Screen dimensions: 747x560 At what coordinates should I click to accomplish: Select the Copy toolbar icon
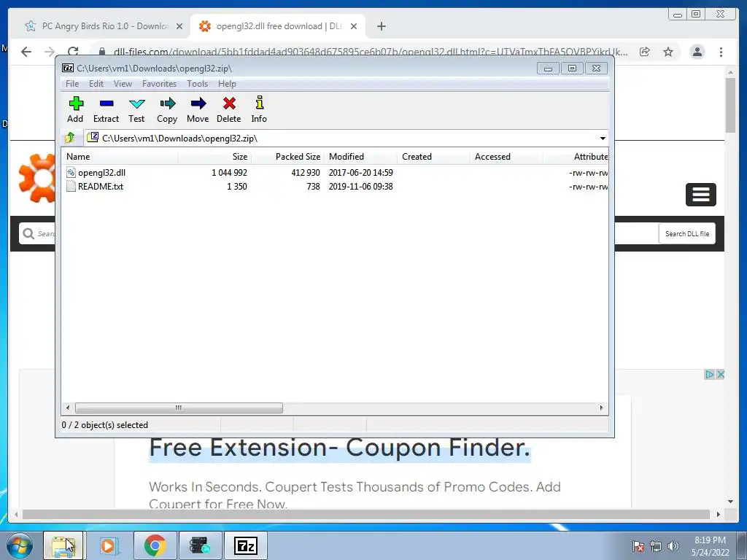coord(167,109)
